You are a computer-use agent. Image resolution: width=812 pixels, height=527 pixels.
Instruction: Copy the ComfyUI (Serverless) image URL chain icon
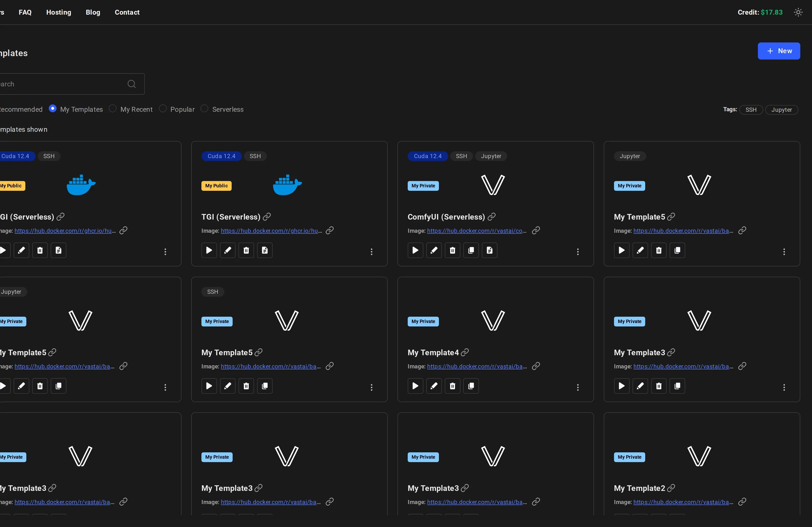536,230
